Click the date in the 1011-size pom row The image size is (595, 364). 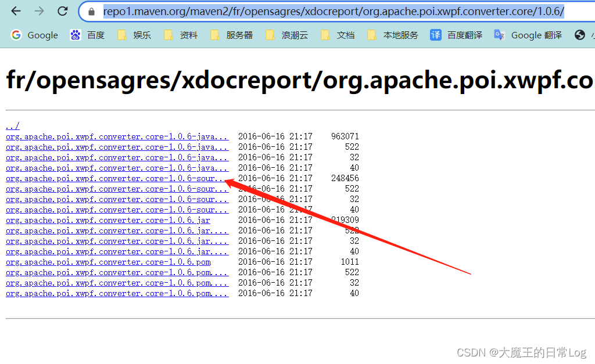pyautogui.click(x=275, y=262)
